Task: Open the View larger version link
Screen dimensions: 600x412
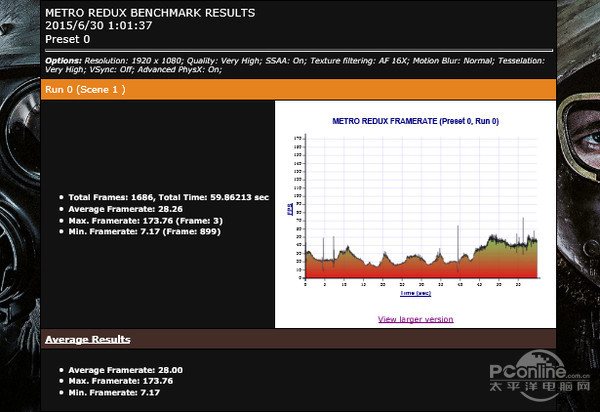Action: [x=416, y=319]
